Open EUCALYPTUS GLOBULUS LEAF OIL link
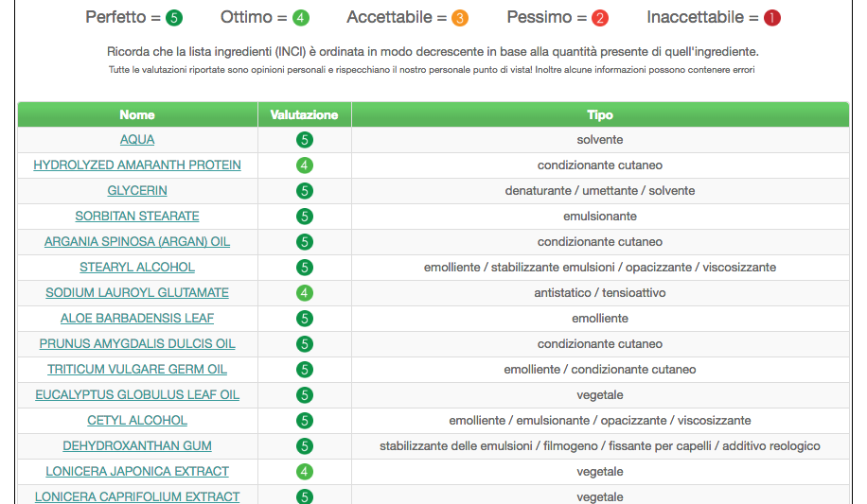867x504 pixels. 137,394
